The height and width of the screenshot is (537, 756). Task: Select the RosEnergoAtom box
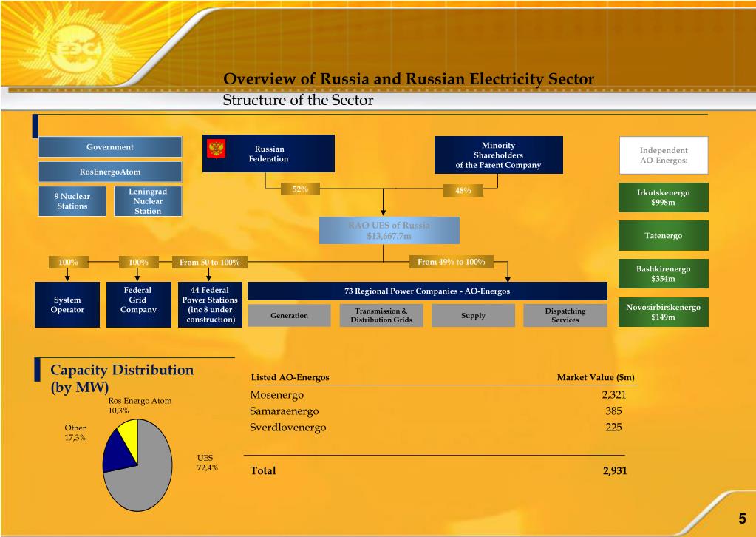click(110, 172)
